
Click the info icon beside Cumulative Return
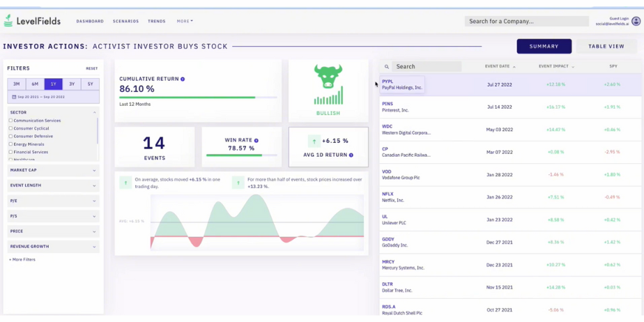[x=183, y=79]
